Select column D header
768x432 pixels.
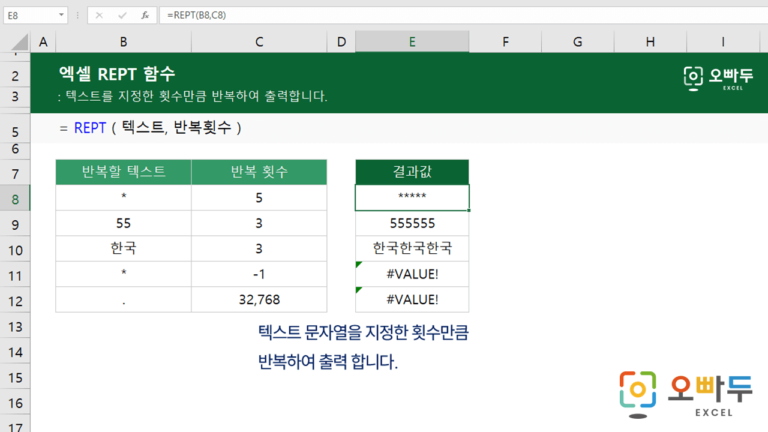coord(341,42)
